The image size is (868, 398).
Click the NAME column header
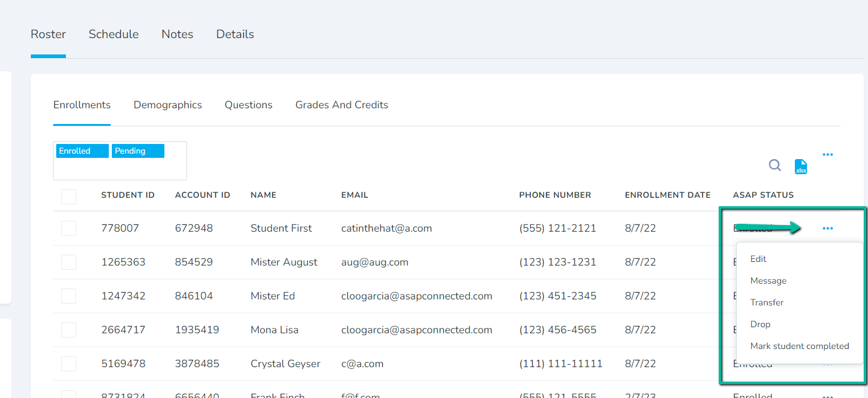tap(264, 195)
